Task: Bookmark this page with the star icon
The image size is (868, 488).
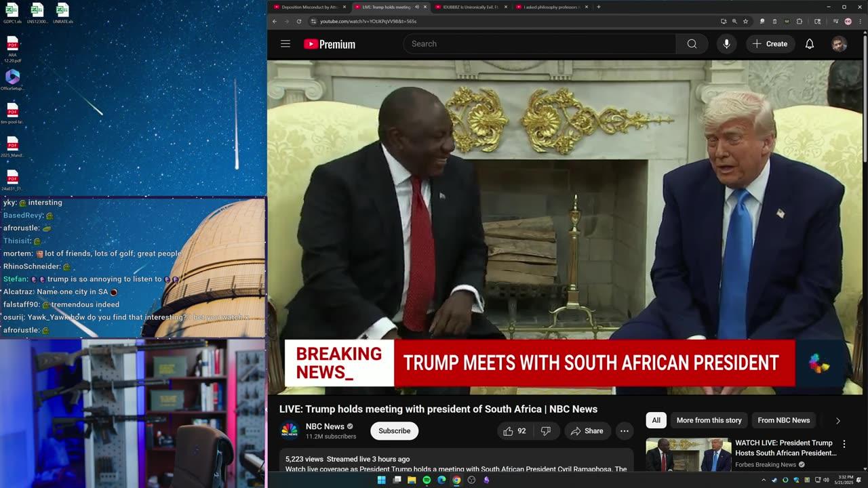Action: [745, 21]
